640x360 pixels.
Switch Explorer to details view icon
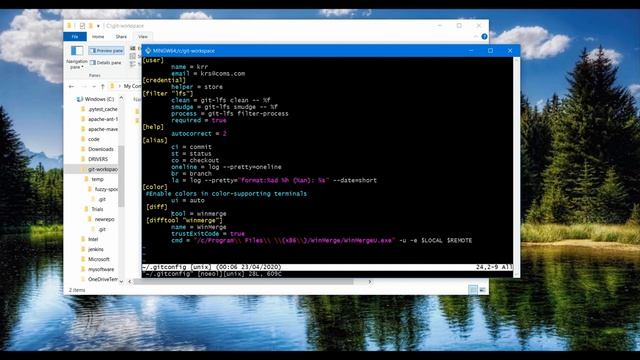coord(473,290)
